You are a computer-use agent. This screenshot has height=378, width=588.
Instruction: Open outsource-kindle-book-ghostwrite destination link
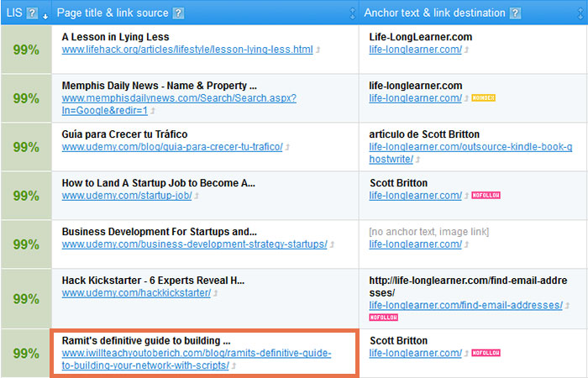[x=470, y=153]
